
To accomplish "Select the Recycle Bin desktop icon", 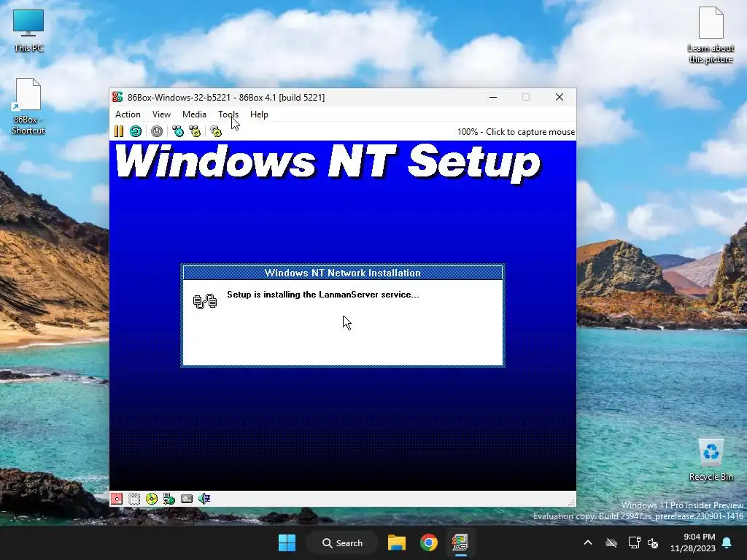I will pos(711,460).
